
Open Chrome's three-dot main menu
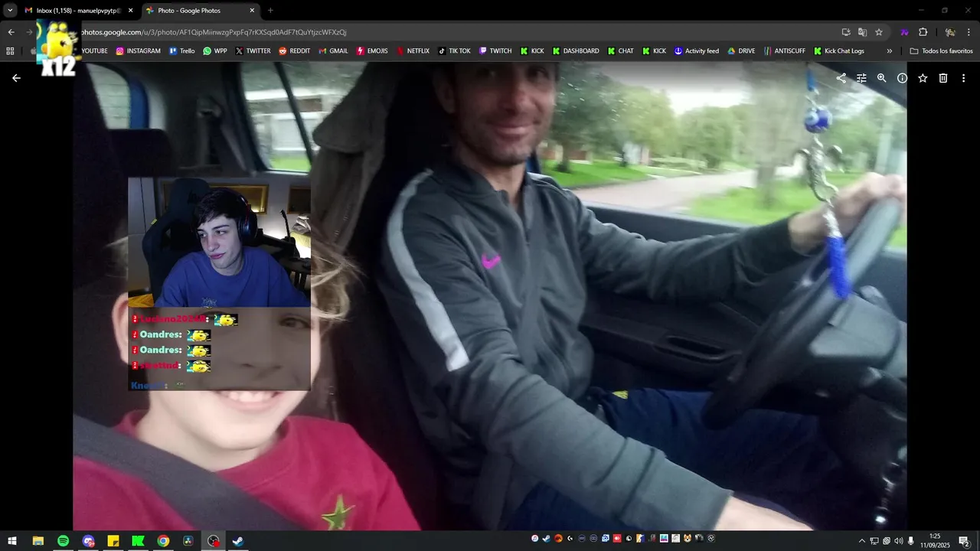[x=969, y=32]
